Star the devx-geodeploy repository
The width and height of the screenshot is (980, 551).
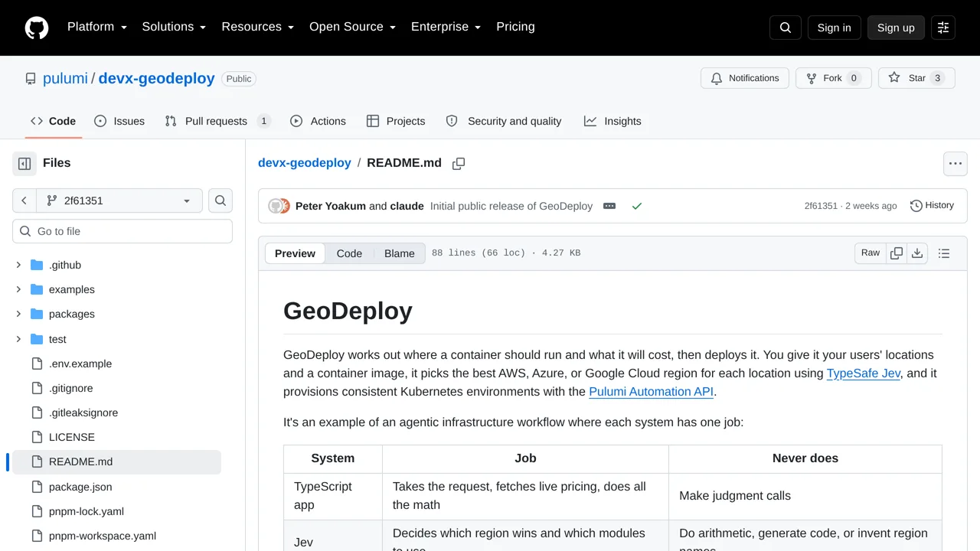pyautogui.click(x=916, y=78)
